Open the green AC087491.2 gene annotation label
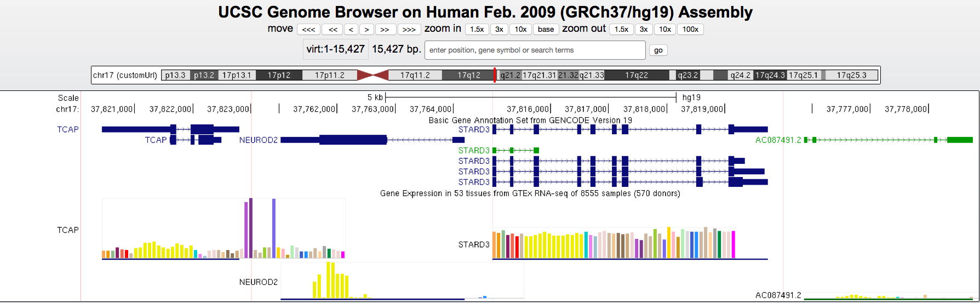980x303 pixels. point(778,140)
